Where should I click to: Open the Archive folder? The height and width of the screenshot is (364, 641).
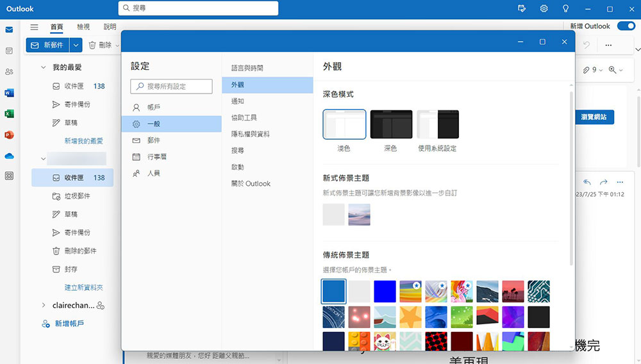pyautogui.click(x=72, y=269)
